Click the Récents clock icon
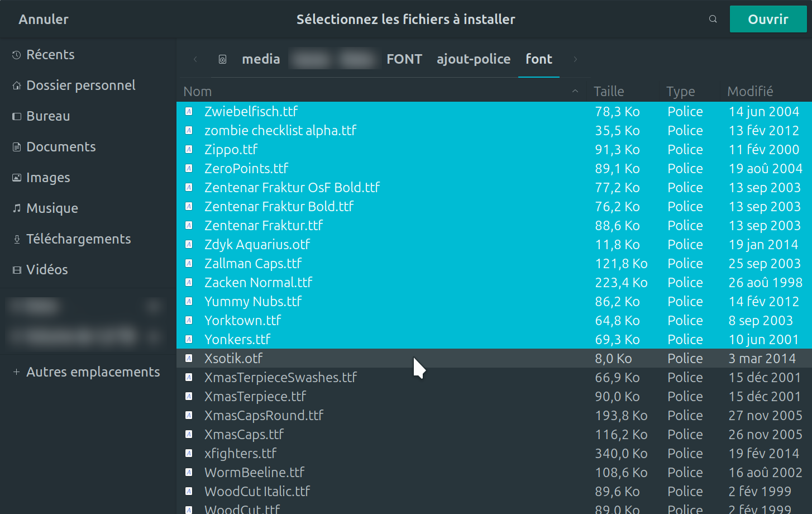The width and height of the screenshot is (812, 514). (x=16, y=55)
